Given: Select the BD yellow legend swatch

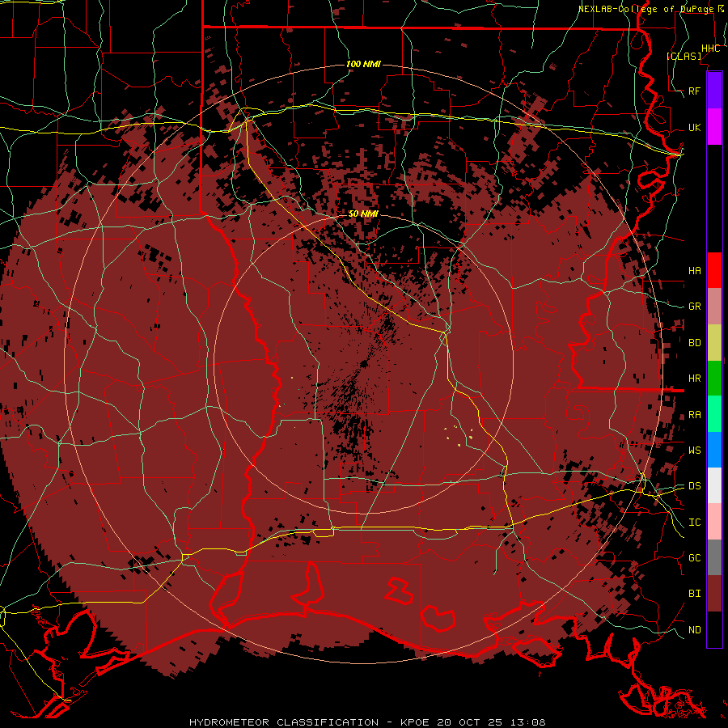Looking at the screenshot, I should coord(714,342).
